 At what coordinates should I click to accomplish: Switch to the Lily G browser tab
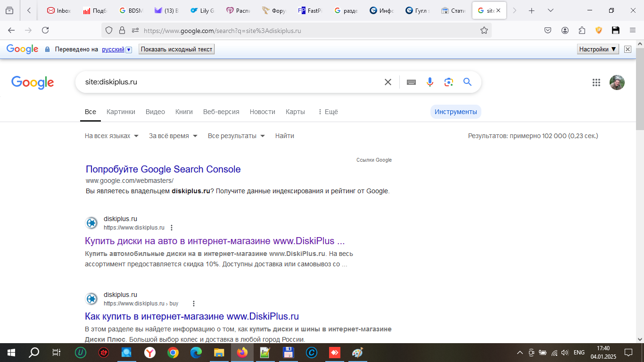pyautogui.click(x=203, y=10)
